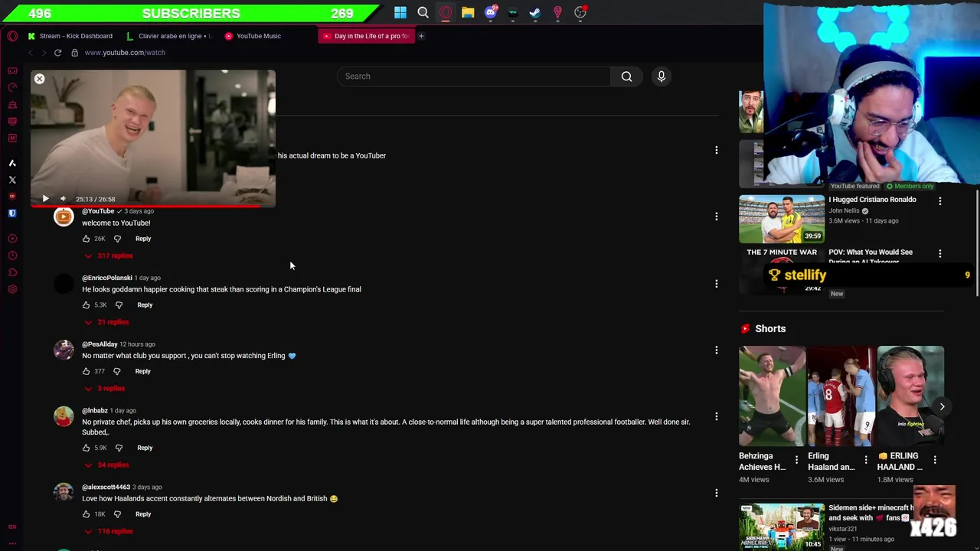Expand 116 replies under alexscott4463 comment
The image size is (980, 551).
click(x=109, y=531)
